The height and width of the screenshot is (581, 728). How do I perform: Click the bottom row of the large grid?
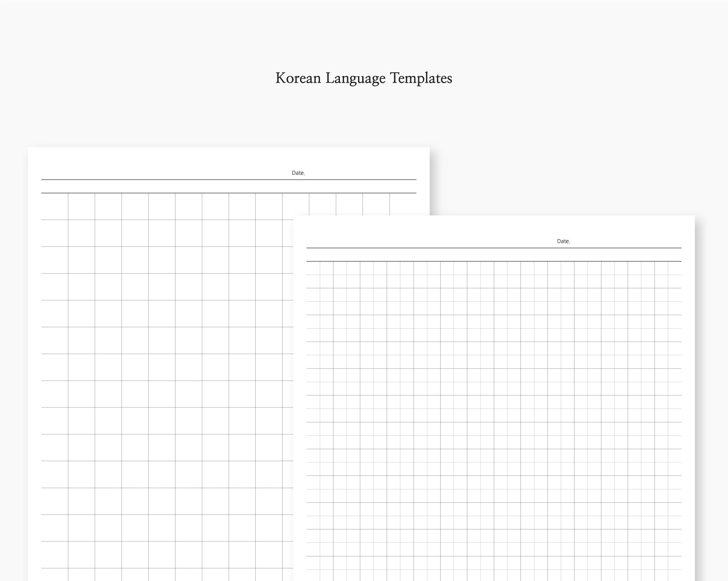tap(154, 570)
